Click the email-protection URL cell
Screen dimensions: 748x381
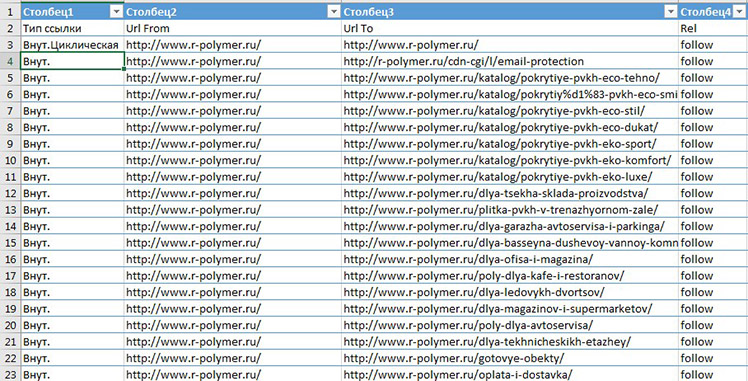[510, 62]
